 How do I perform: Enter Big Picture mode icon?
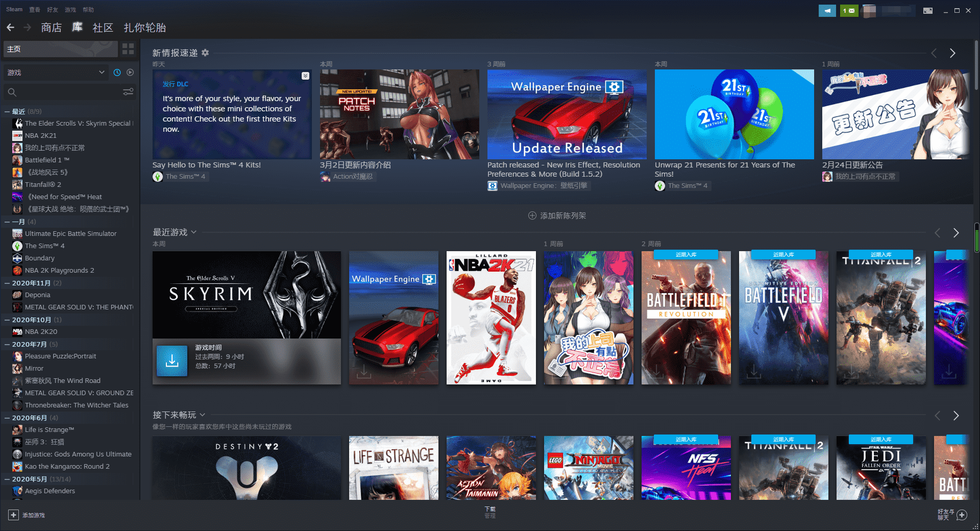(x=928, y=10)
